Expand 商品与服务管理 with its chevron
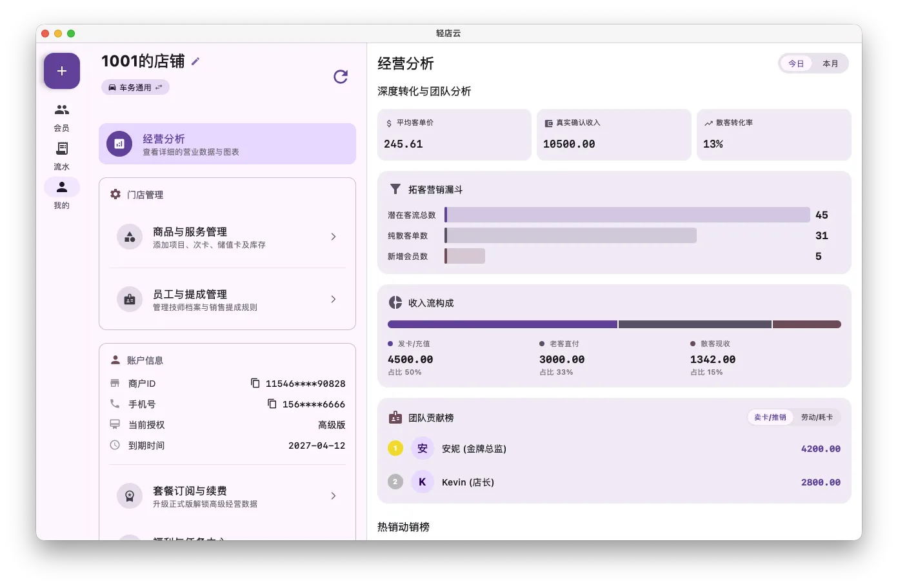The width and height of the screenshot is (898, 588). 333,237
